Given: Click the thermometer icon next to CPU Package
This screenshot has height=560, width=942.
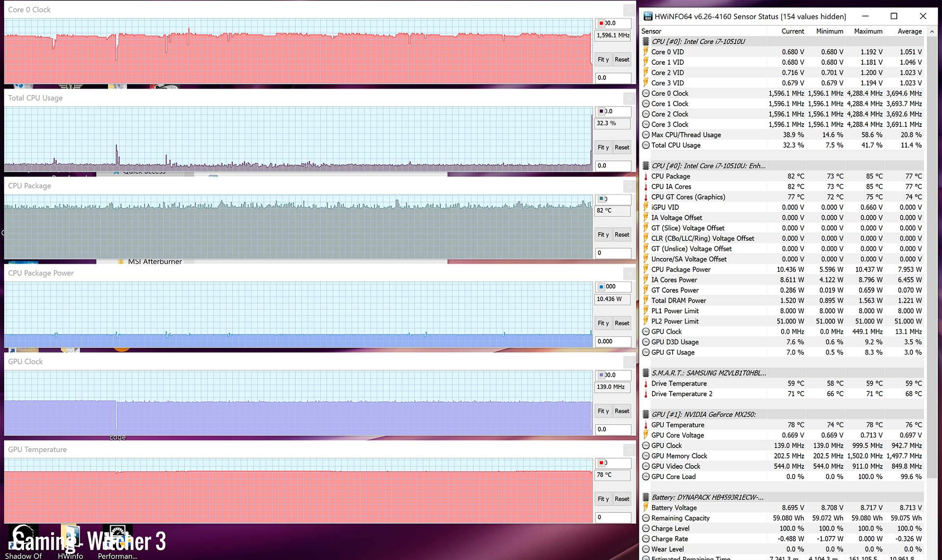Looking at the screenshot, I should click(646, 176).
